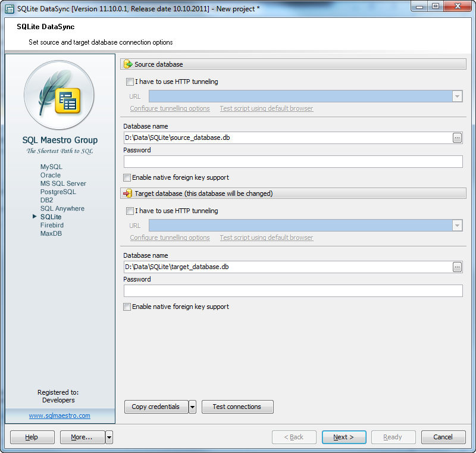Open the Copy credentials dropdown arrow
The image size is (476, 453).
click(192, 407)
